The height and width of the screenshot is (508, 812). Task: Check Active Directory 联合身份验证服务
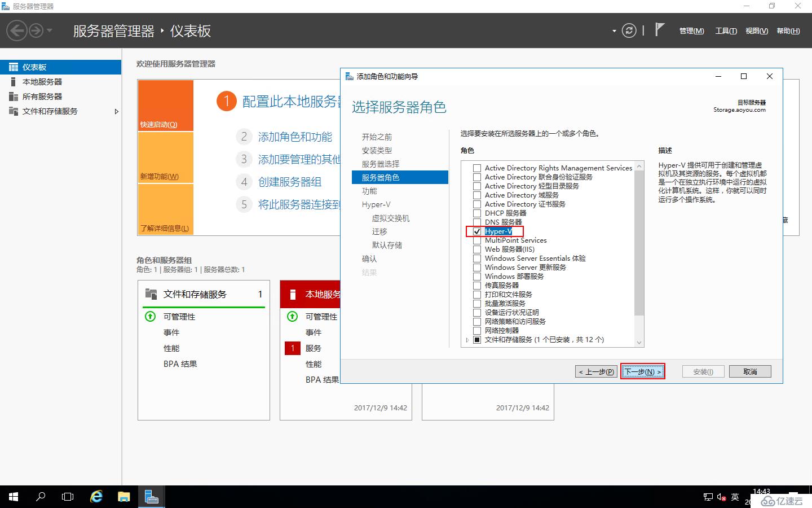click(477, 177)
